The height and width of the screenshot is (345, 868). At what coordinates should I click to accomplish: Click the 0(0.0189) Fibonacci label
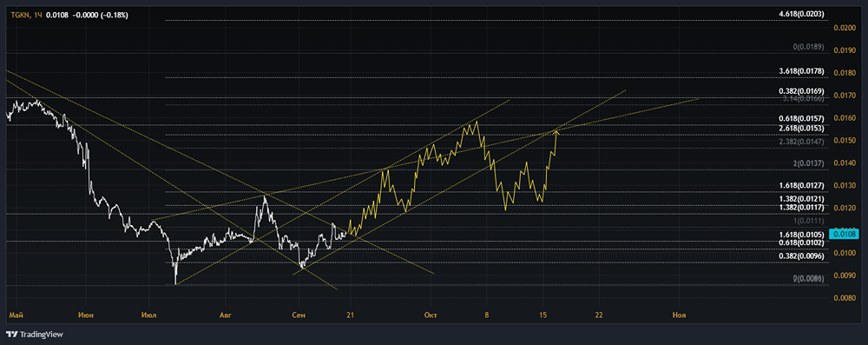[x=809, y=48]
